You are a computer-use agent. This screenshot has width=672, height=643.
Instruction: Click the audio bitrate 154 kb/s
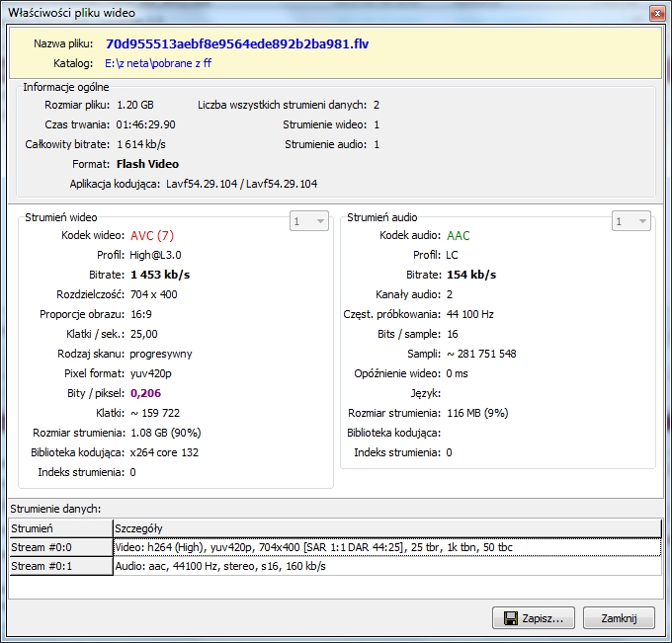click(x=471, y=275)
